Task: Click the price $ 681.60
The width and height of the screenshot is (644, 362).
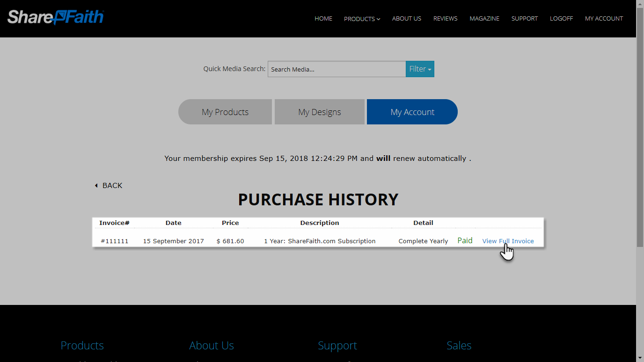Action: coord(230,241)
